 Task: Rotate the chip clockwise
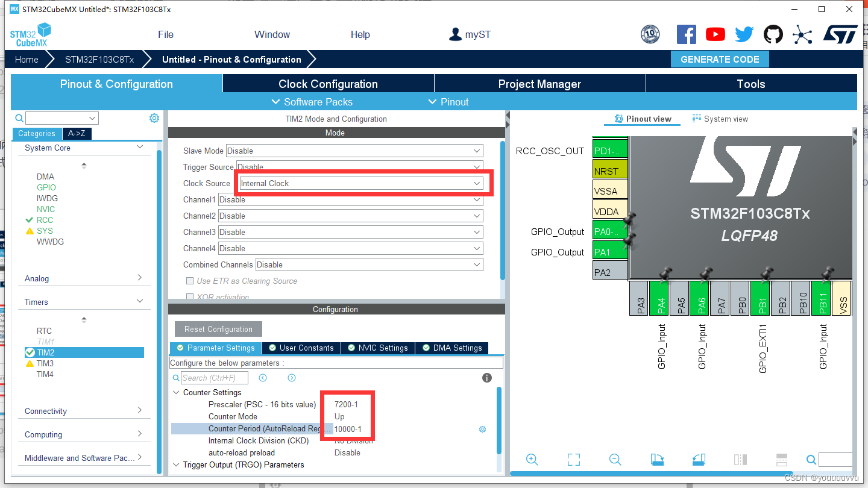[x=657, y=460]
